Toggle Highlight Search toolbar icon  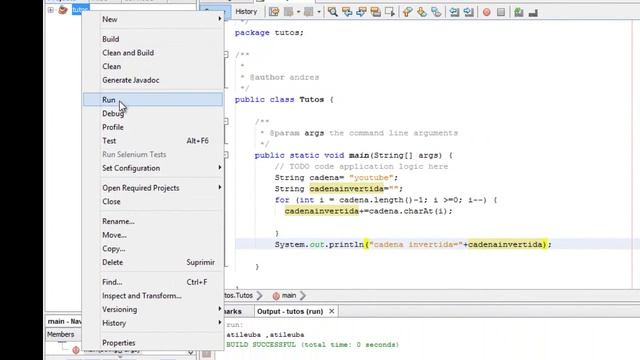point(376,12)
